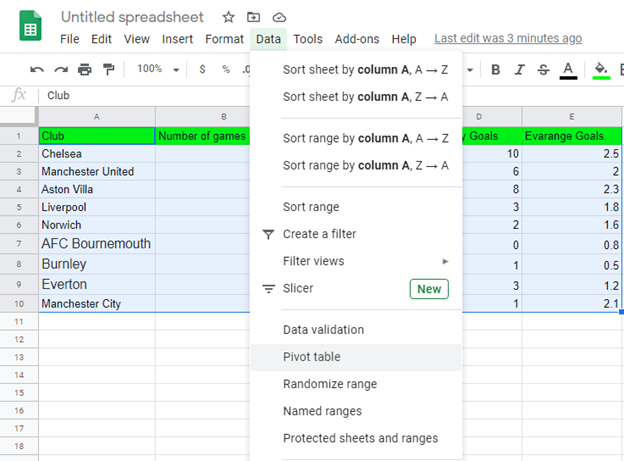Click the Undo arrow
The width and height of the screenshot is (624, 461).
pyautogui.click(x=37, y=70)
